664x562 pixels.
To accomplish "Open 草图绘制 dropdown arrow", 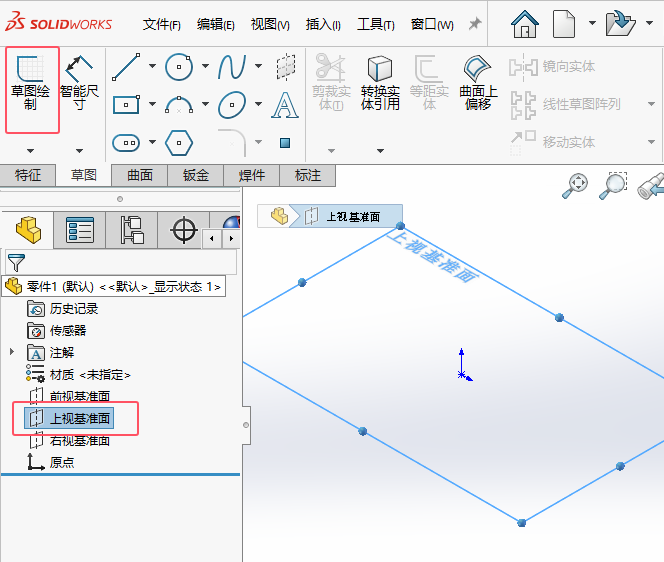I will coord(30,151).
